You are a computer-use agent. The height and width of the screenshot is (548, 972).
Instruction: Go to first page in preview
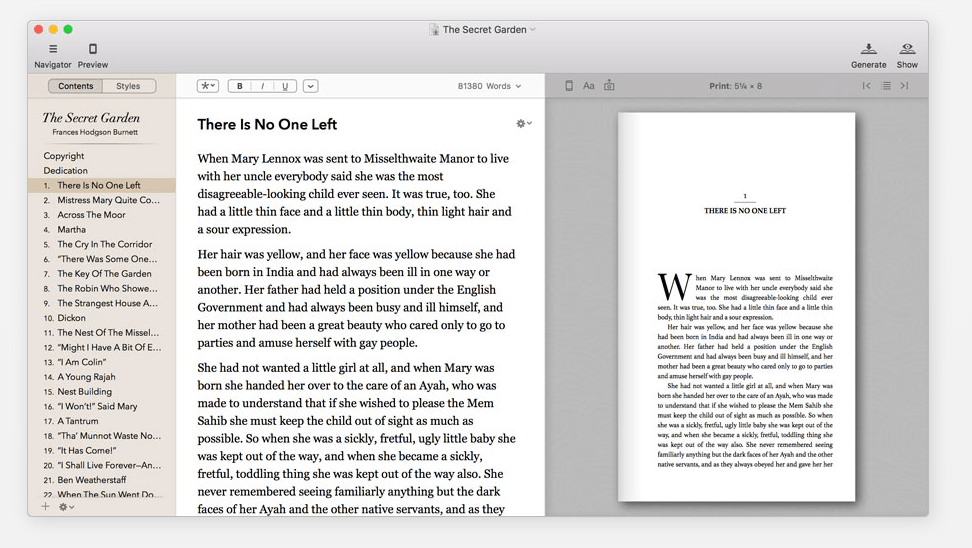tap(867, 86)
